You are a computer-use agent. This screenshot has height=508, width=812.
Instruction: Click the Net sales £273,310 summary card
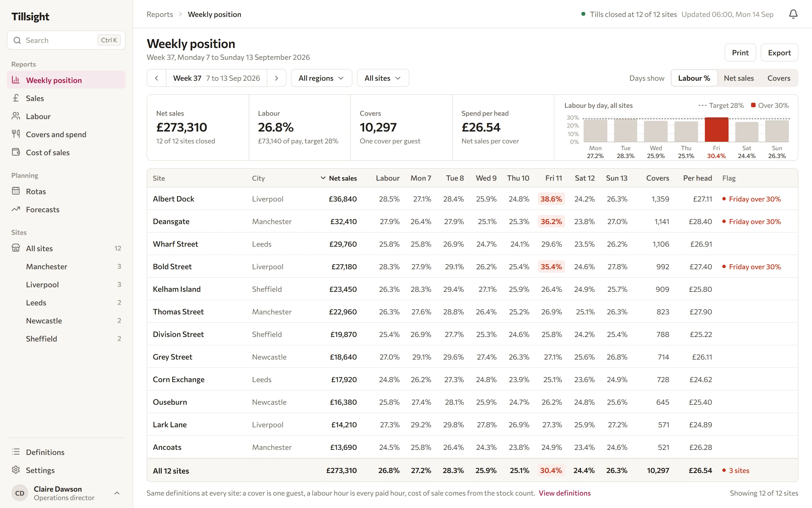point(198,128)
